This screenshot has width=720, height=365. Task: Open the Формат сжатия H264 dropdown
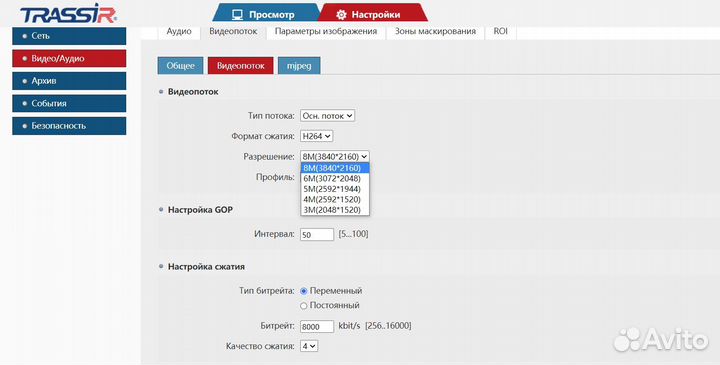tap(316, 136)
